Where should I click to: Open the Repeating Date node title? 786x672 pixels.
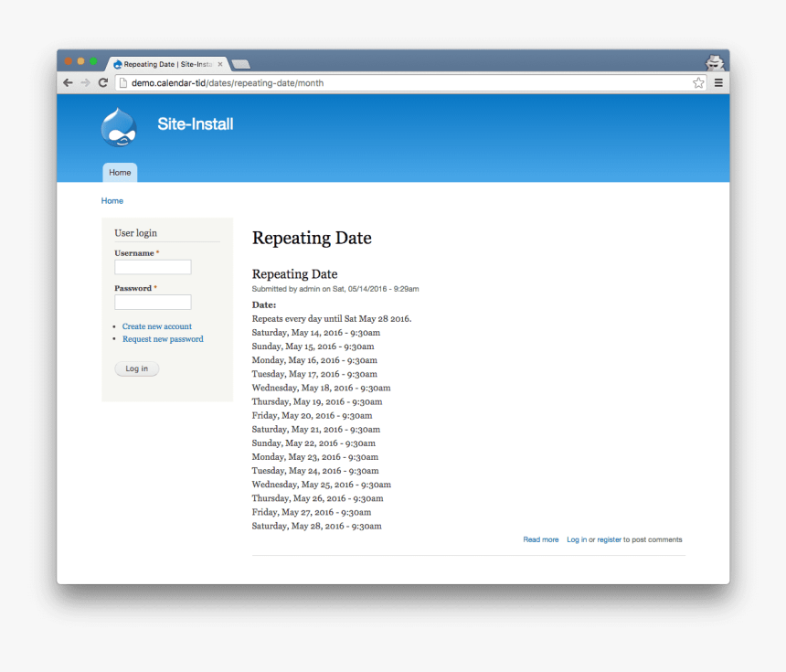coord(294,273)
